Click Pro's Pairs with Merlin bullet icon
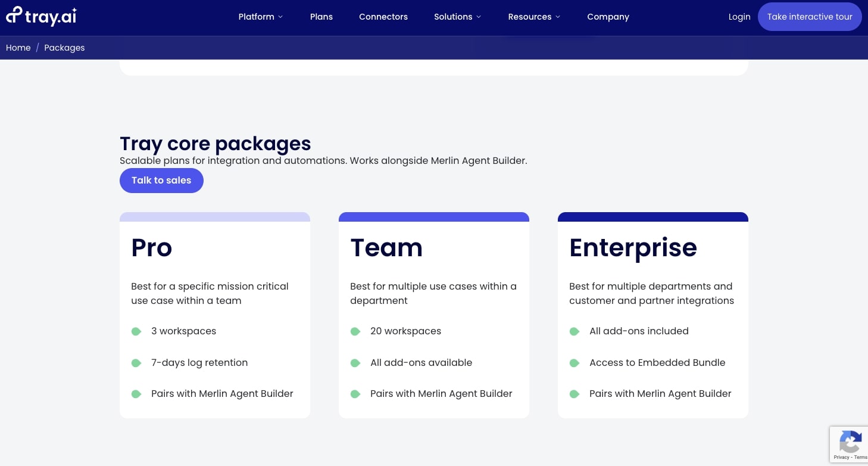 136,394
